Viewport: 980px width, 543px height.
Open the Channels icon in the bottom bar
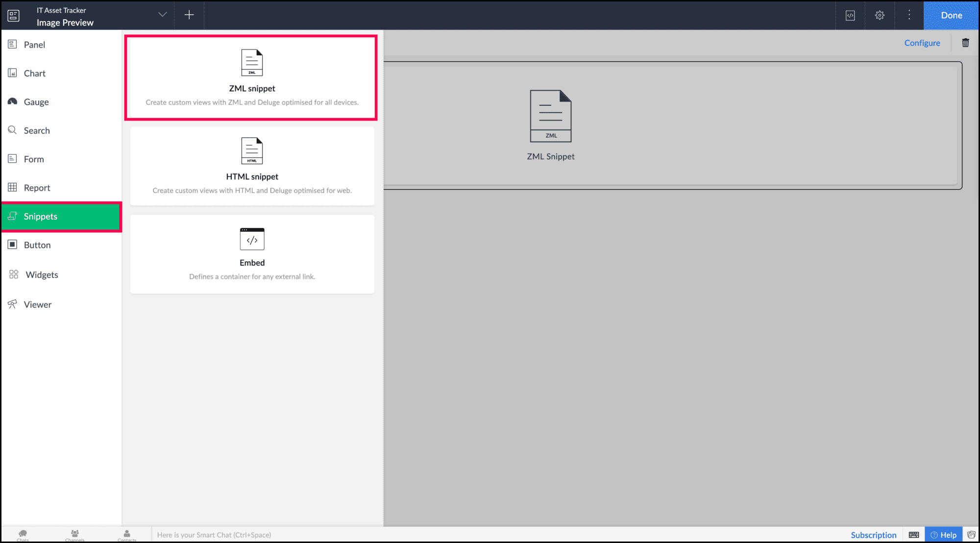point(75,534)
